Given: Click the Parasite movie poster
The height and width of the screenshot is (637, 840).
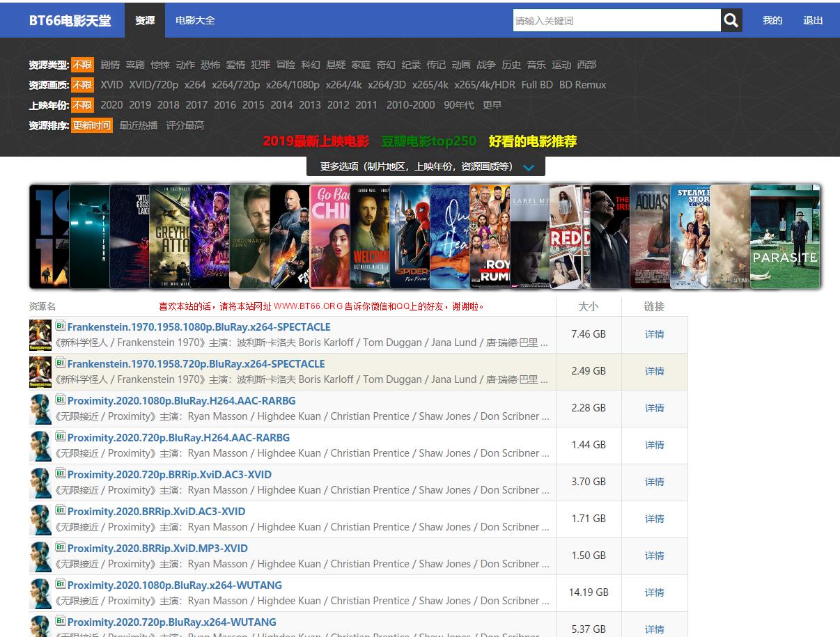Looking at the screenshot, I should [784, 237].
